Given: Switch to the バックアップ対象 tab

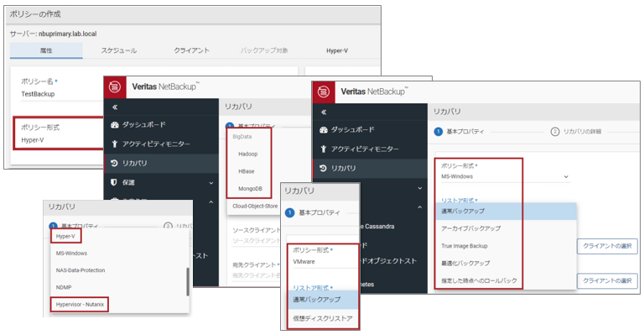Looking at the screenshot, I should (x=264, y=50).
